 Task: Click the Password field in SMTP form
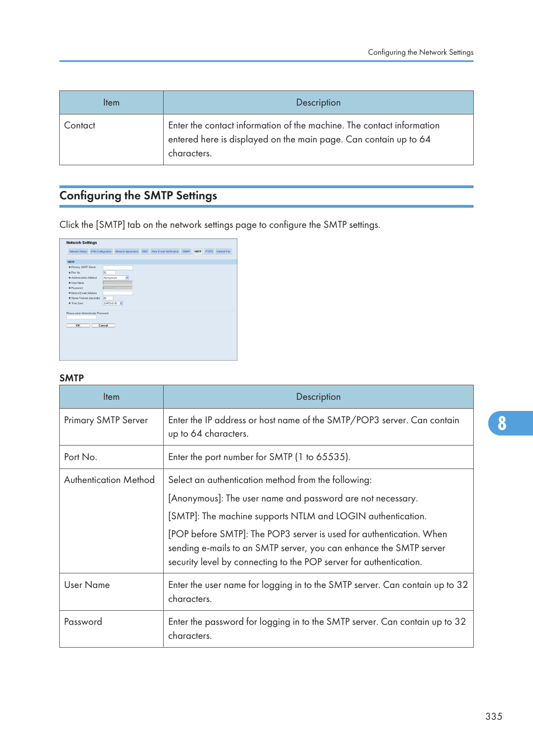(x=118, y=288)
